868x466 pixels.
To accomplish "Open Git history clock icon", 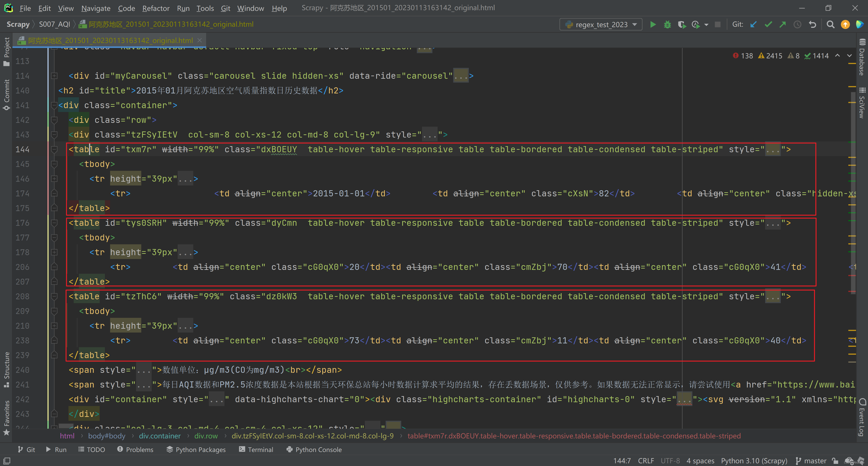I will tap(797, 25).
